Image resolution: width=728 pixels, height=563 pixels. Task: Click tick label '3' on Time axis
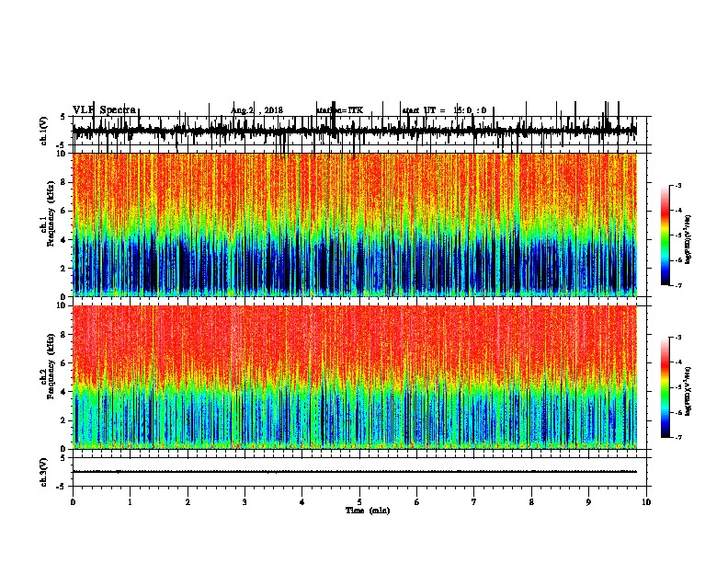click(x=245, y=502)
